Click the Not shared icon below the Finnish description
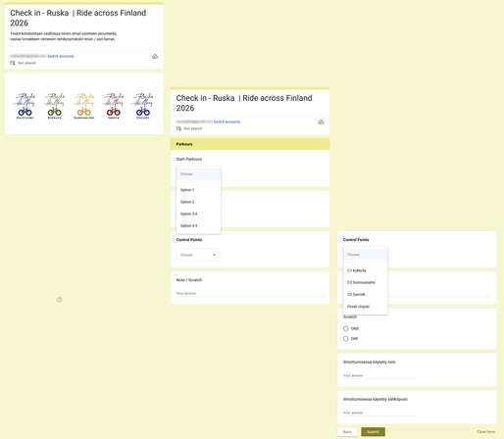504x439 pixels. [x=13, y=63]
